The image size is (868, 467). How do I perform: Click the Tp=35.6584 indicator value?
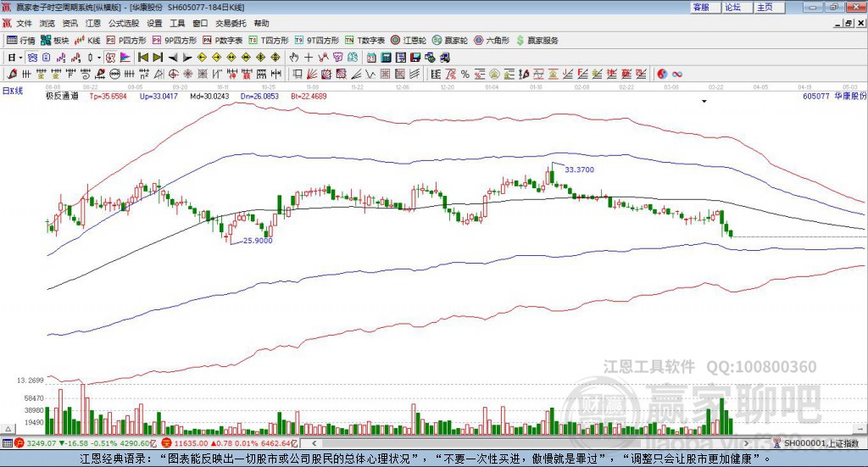pyautogui.click(x=108, y=97)
